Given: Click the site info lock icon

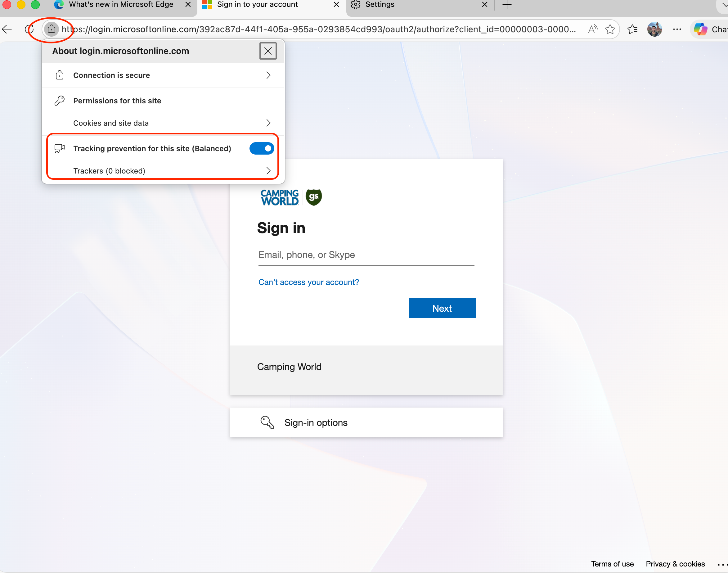Looking at the screenshot, I should 51,29.
